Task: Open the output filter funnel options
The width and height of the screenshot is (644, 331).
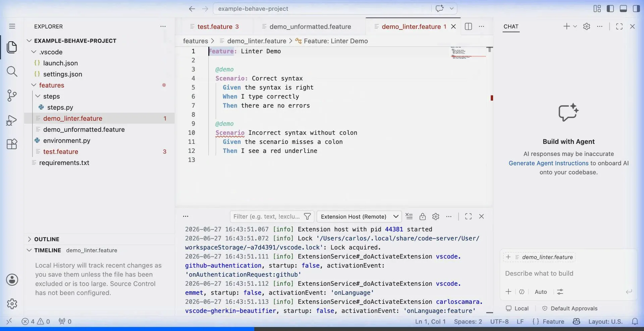Action: click(307, 216)
